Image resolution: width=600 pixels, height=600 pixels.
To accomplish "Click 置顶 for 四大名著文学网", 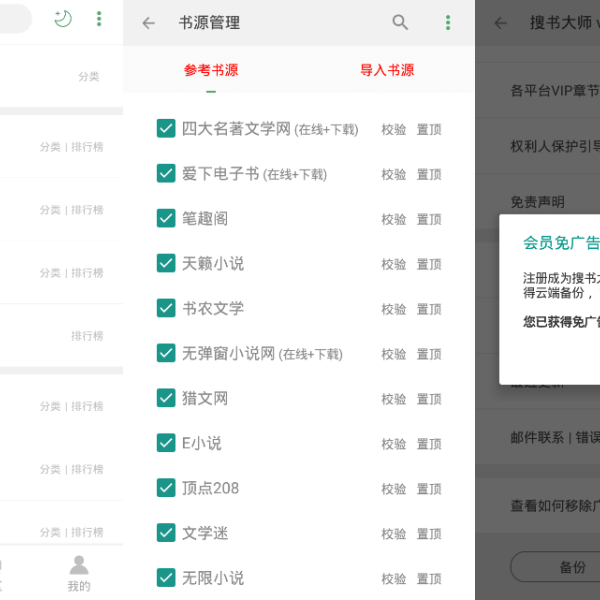I will click(x=429, y=129).
